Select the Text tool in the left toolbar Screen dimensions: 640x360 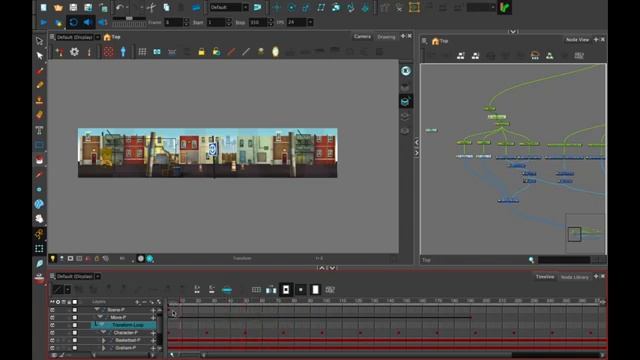click(x=39, y=130)
